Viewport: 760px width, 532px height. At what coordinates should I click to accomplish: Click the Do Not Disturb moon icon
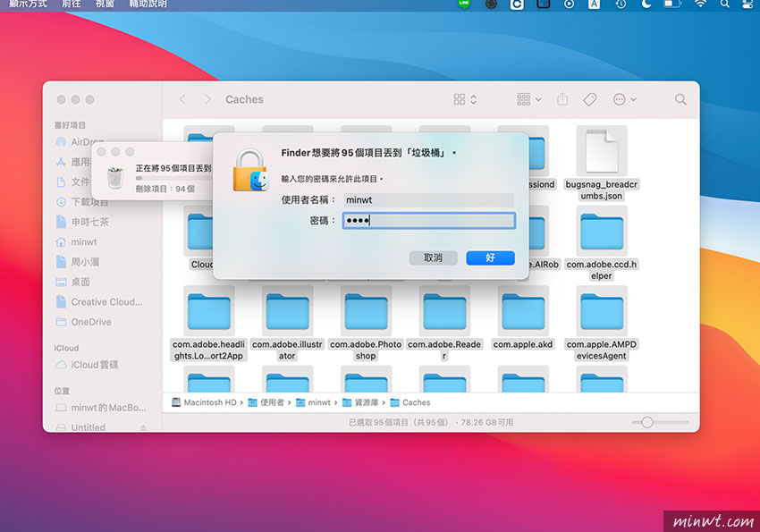point(646,4)
